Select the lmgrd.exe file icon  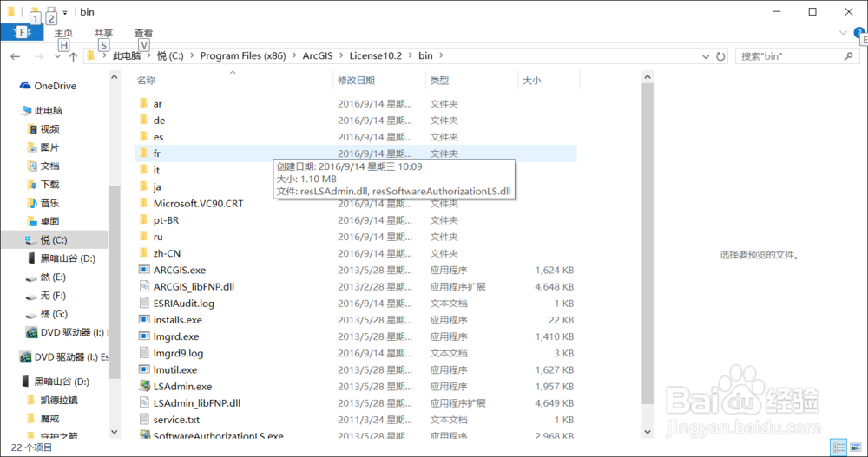(144, 336)
